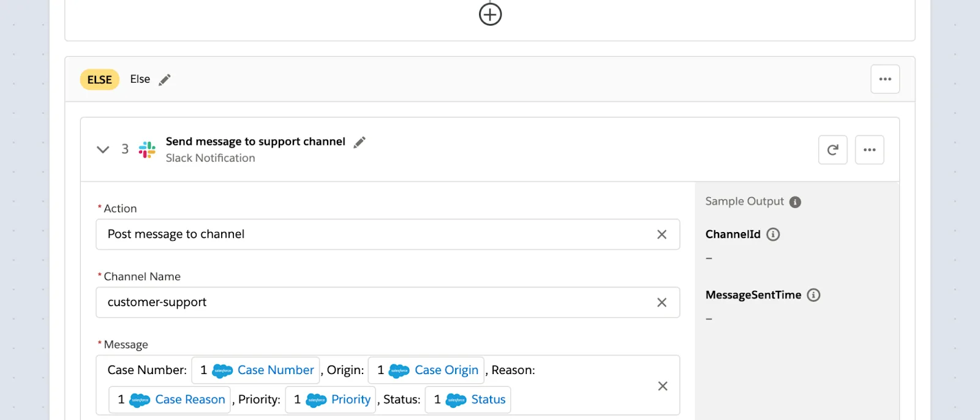Edit the Else branch name with pencil
The height and width of the screenshot is (420, 980).
coord(164,80)
